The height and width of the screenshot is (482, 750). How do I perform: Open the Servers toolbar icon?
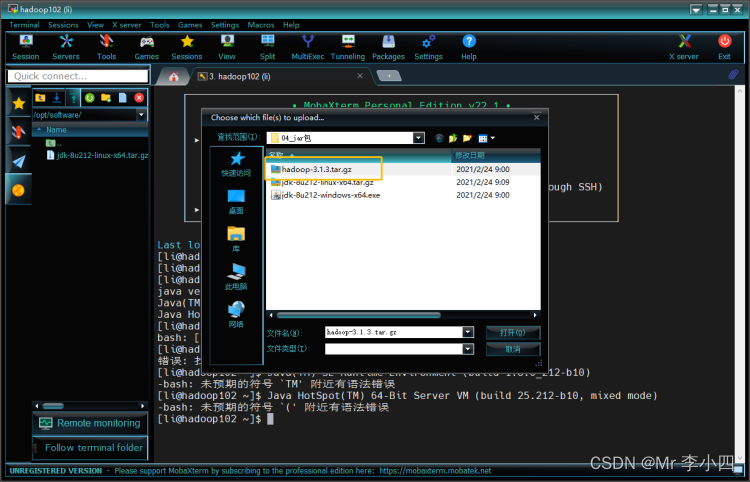click(66, 47)
